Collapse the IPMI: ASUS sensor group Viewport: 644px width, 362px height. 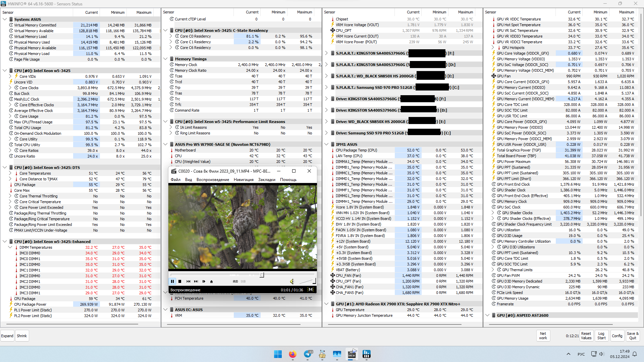[x=326, y=144]
